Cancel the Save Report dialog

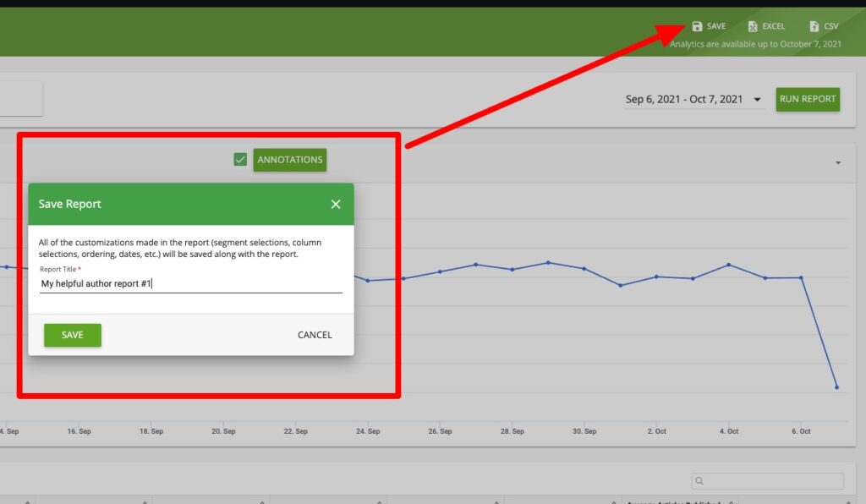(x=315, y=335)
